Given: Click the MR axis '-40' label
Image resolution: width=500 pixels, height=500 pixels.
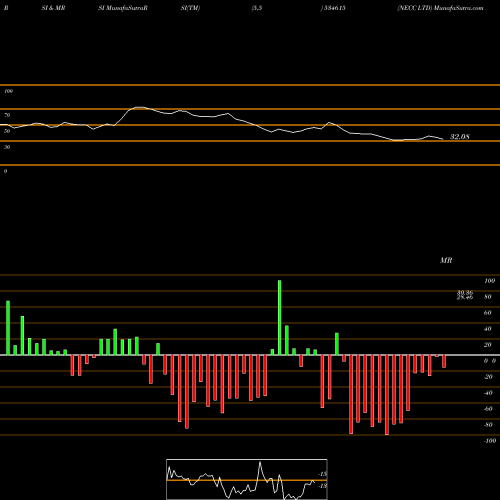Looking at the screenshot, I should 488,393.
